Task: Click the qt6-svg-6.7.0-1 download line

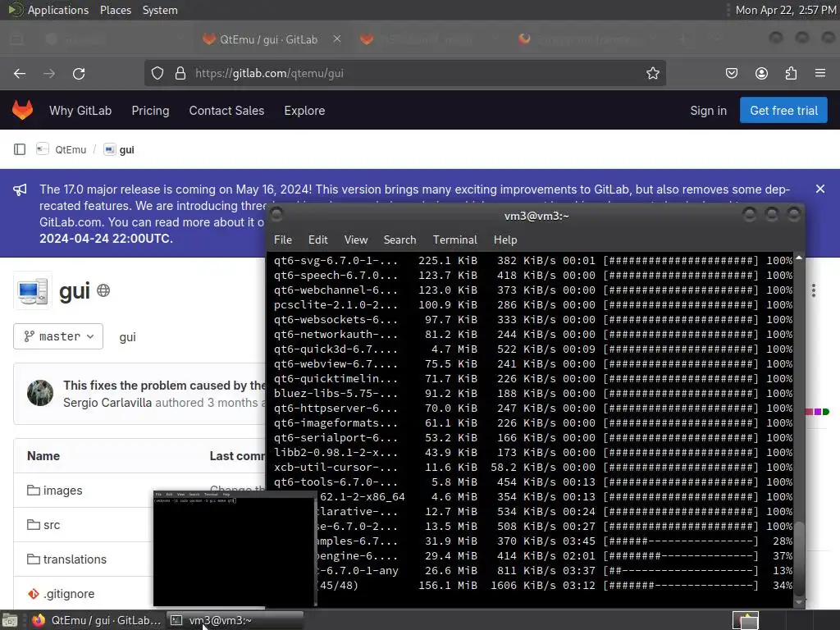Action: [533, 260]
